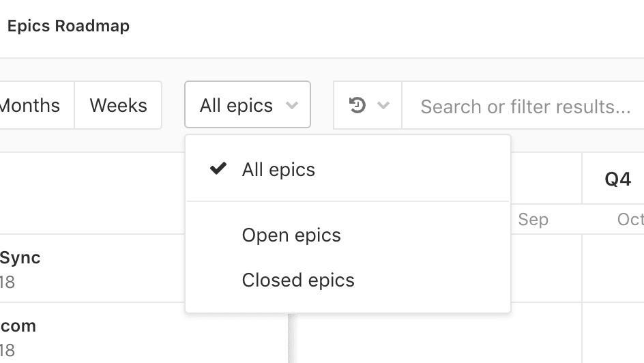
Task: Open the epic ending in Sync
Action: click(x=20, y=258)
